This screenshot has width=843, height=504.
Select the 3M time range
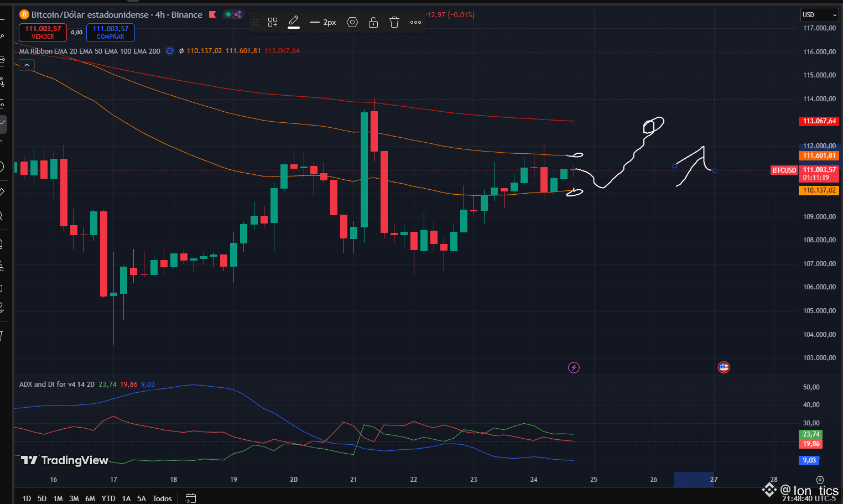[x=74, y=498]
